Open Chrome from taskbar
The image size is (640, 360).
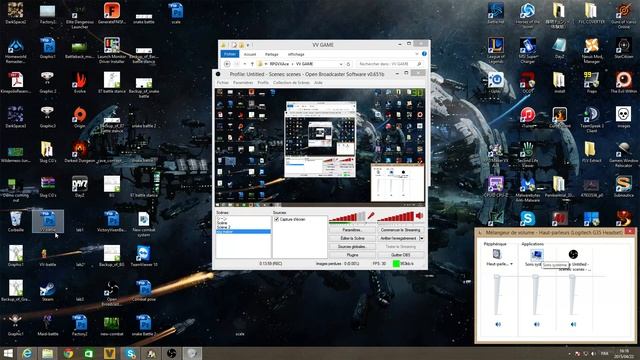tap(68, 353)
